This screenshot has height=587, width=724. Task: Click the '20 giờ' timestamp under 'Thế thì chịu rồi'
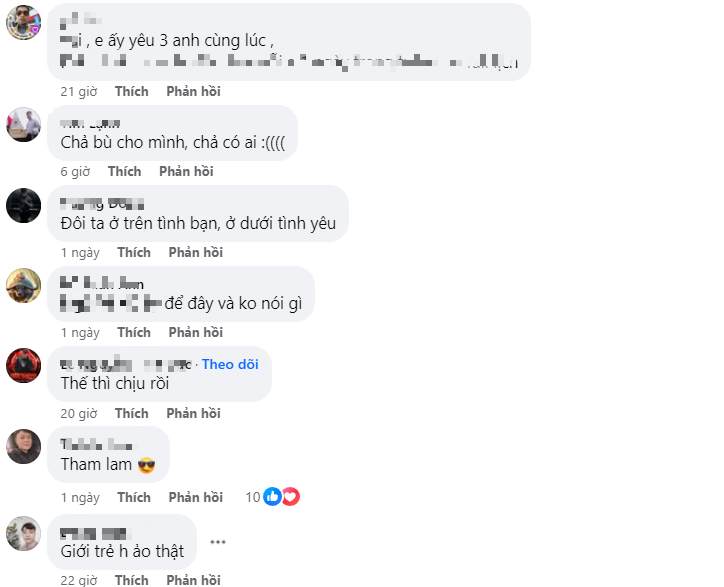click(78, 413)
